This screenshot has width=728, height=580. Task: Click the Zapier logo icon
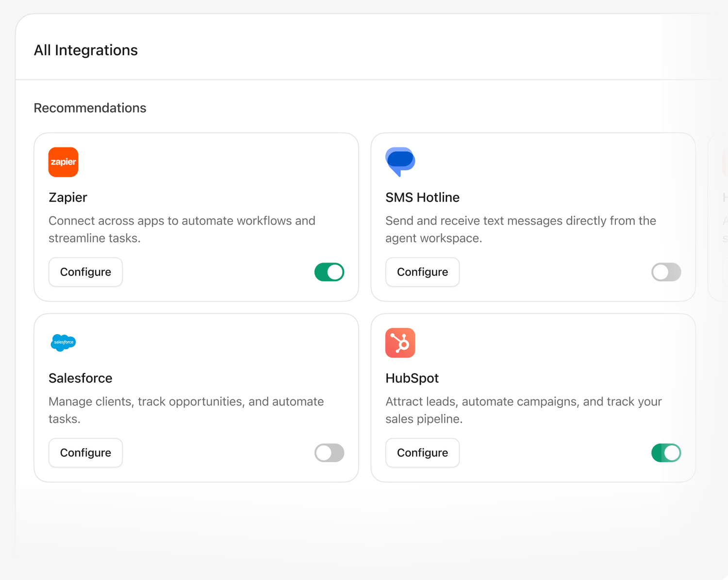63,162
